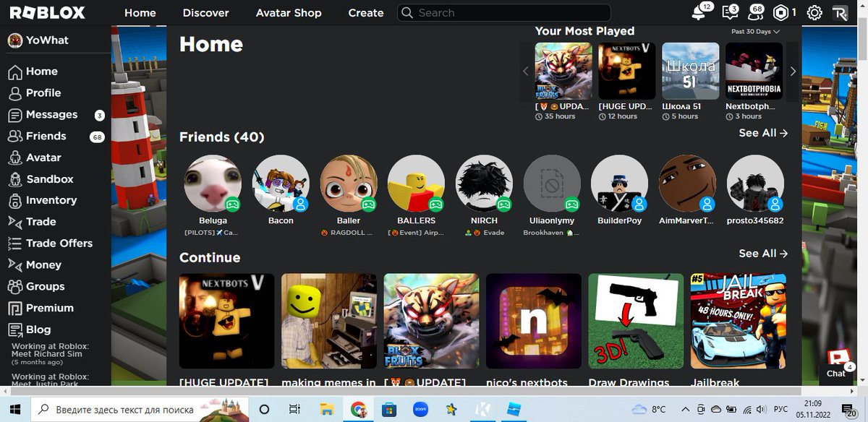Open weather widget showing 8°C
Screen dimensions: 868x422
click(648, 409)
